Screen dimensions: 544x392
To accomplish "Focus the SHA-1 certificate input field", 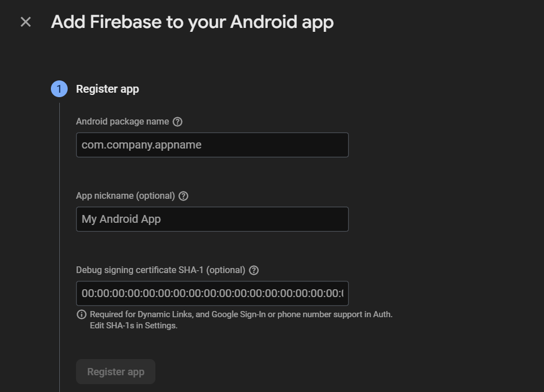I will pos(212,293).
